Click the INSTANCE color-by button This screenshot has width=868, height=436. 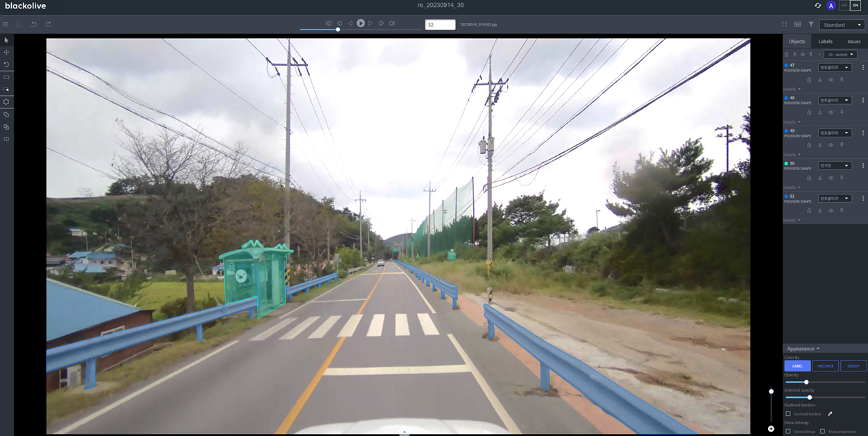(825, 366)
